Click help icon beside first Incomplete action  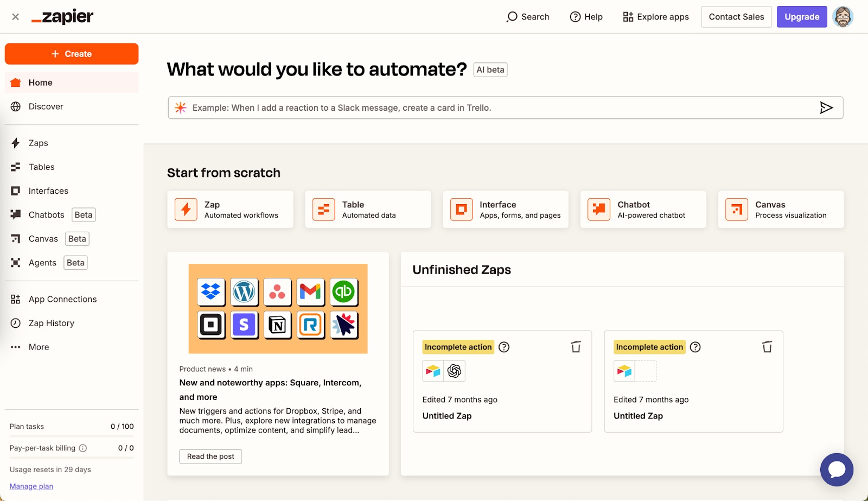click(504, 347)
